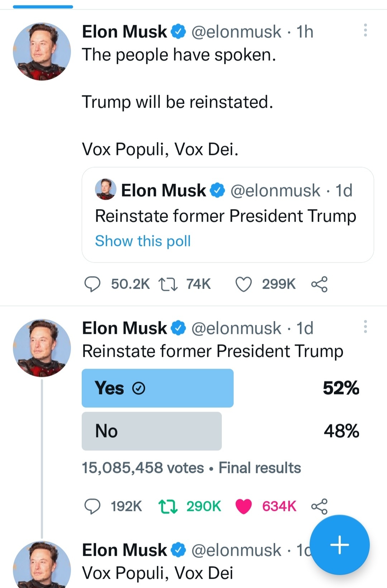
Task: Share the poll tweet via share icon
Action: (x=319, y=507)
